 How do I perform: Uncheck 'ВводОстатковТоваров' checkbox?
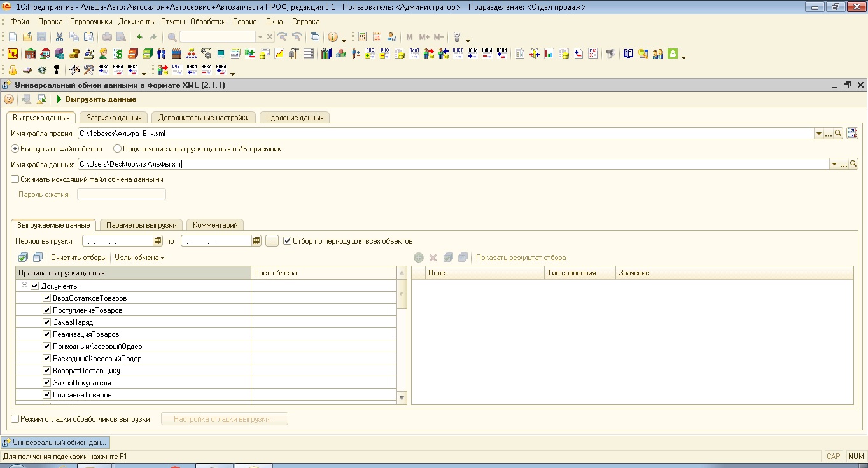coord(46,298)
